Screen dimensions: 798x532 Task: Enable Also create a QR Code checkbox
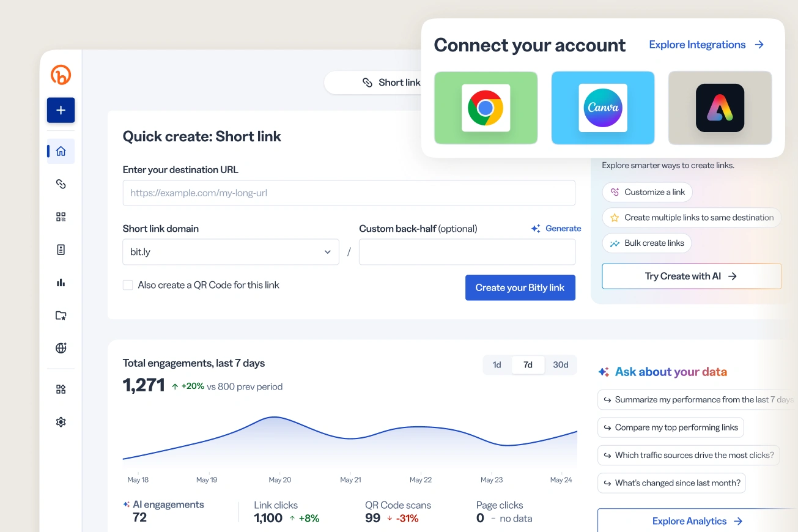[x=128, y=285]
